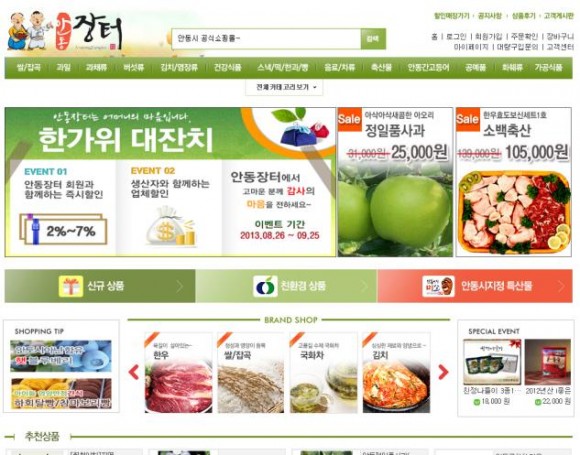
Task: Open the 쌀/잡곡 category menu
Action: click(28, 67)
